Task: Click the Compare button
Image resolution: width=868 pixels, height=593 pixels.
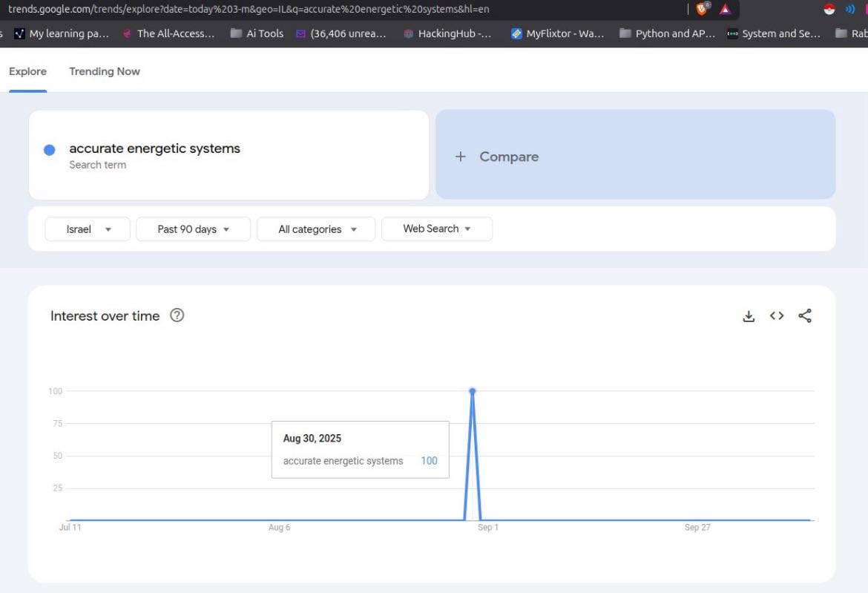Action: [x=636, y=154]
